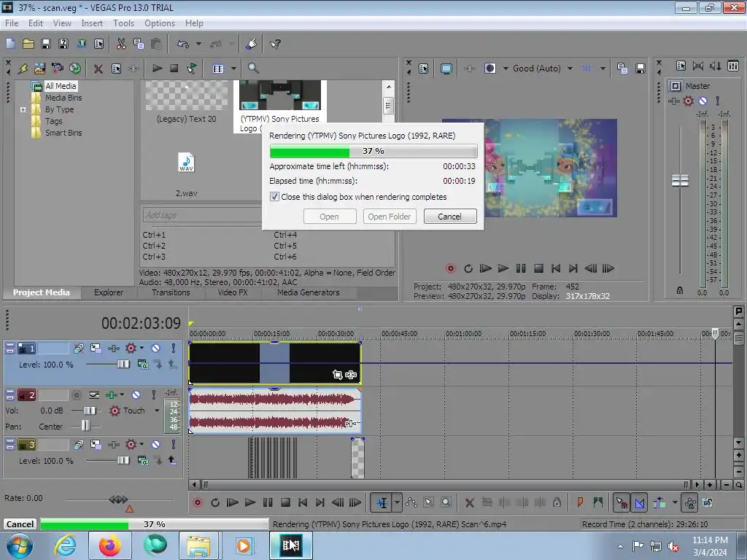Screen dimensions: 747x560
Task: Click the Delete X icon in timeline toolbar
Action: tap(469, 502)
